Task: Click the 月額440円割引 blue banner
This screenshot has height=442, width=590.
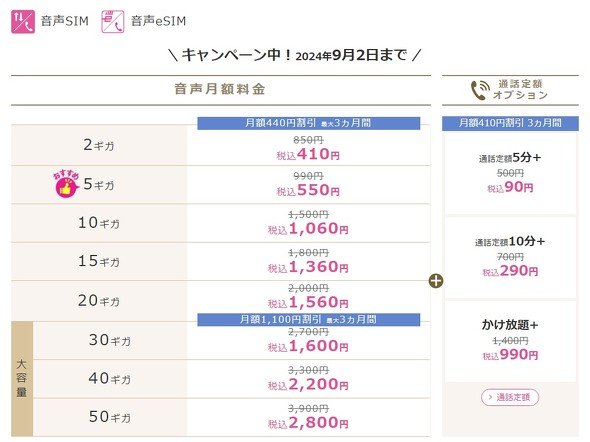Action: point(309,123)
